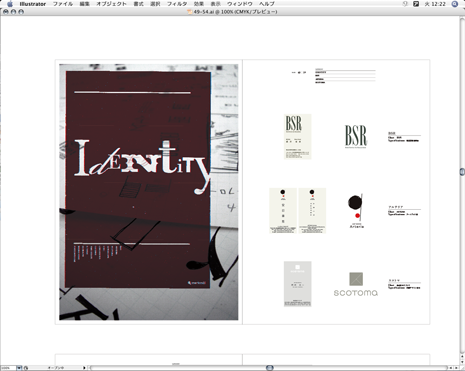465x371 pixels.
Task: Open the 編集 menu
Action: (85, 4)
